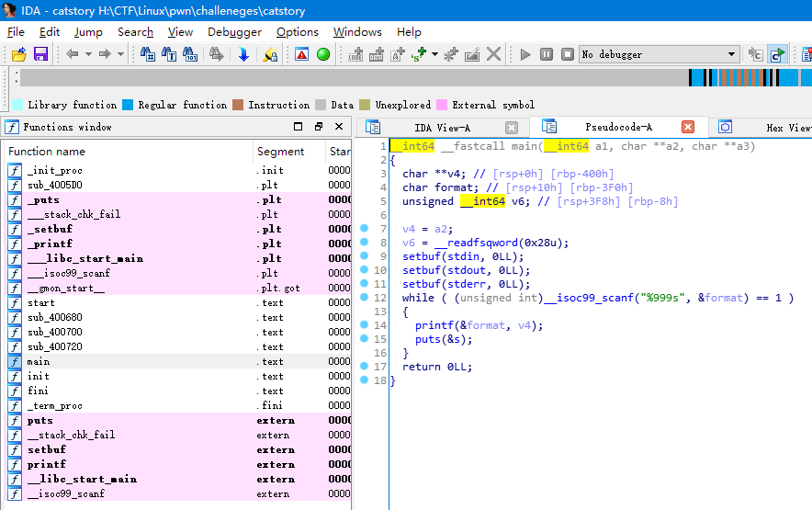
Task: Click arrow-to-C pseudocode icon
Action: point(756,54)
